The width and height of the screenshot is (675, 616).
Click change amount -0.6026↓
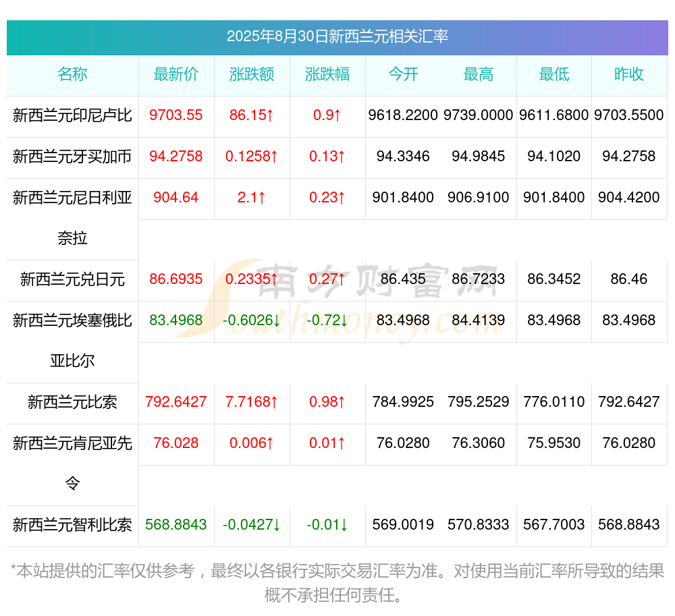point(251,320)
